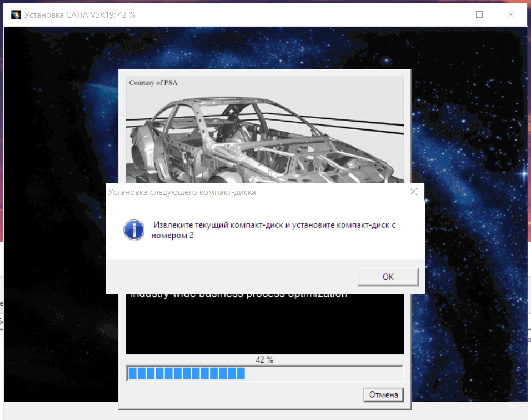Viewport: 531px width, 420px height.
Task: Click the blue information icon in dialog
Action: (x=134, y=229)
